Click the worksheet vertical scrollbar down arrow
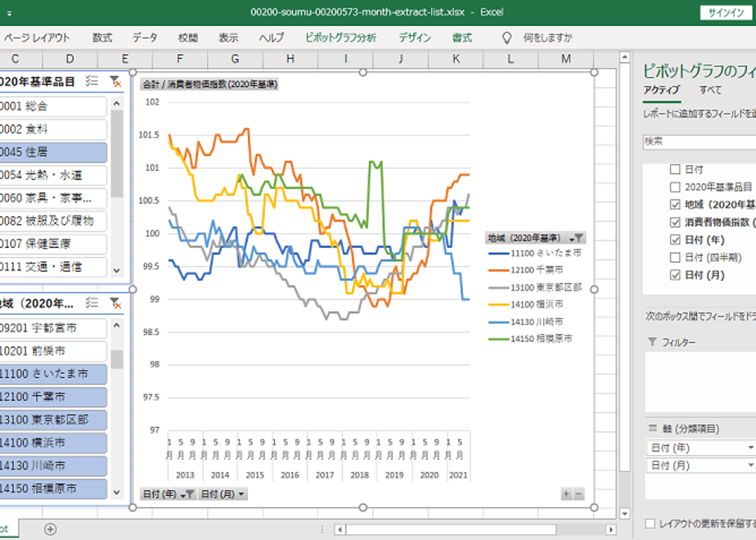The image size is (756, 540). pos(625,514)
